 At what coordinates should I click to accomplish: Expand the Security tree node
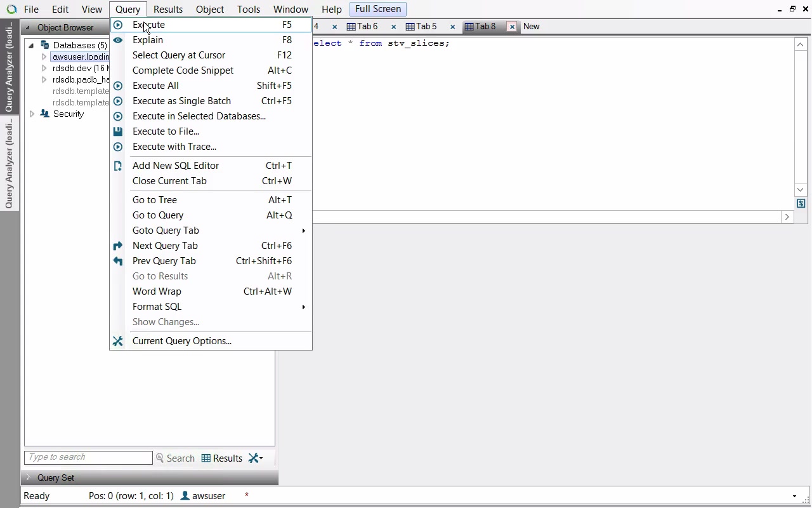[x=32, y=114]
